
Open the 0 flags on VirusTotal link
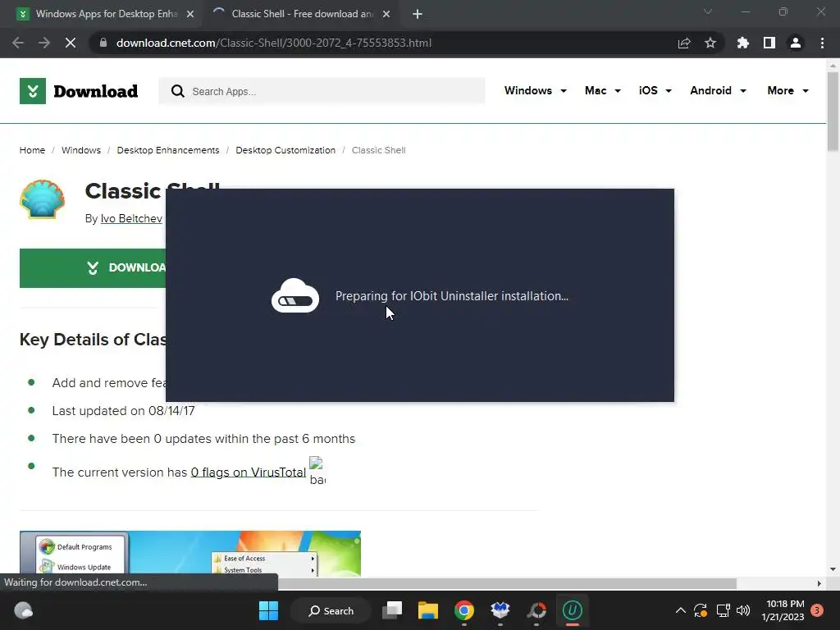tap(248, 472)
